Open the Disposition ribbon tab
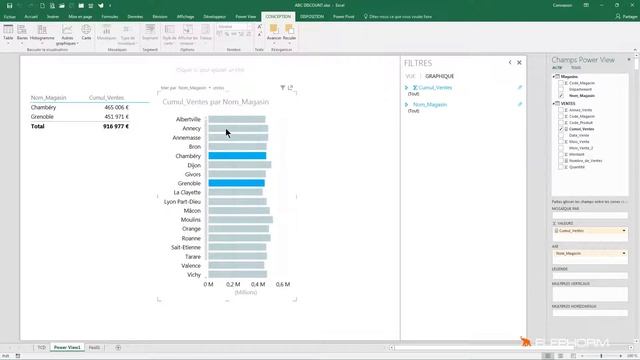 [312, 17]
